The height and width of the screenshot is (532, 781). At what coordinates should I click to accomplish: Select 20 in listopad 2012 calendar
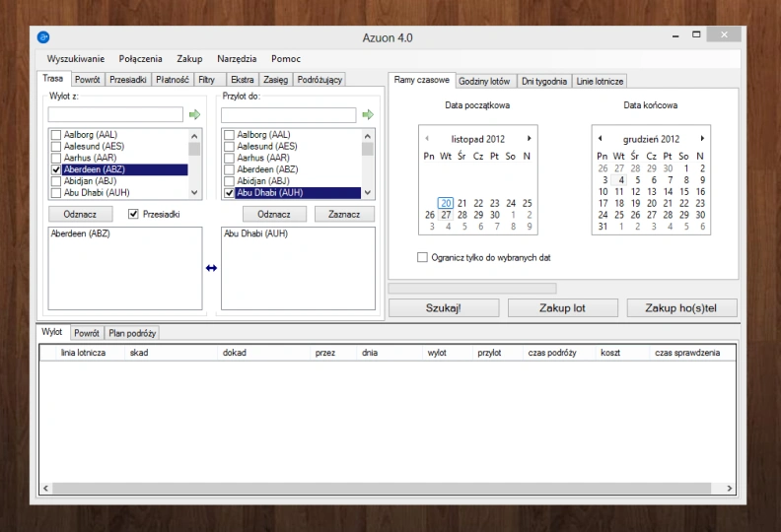tap(446, 203)
